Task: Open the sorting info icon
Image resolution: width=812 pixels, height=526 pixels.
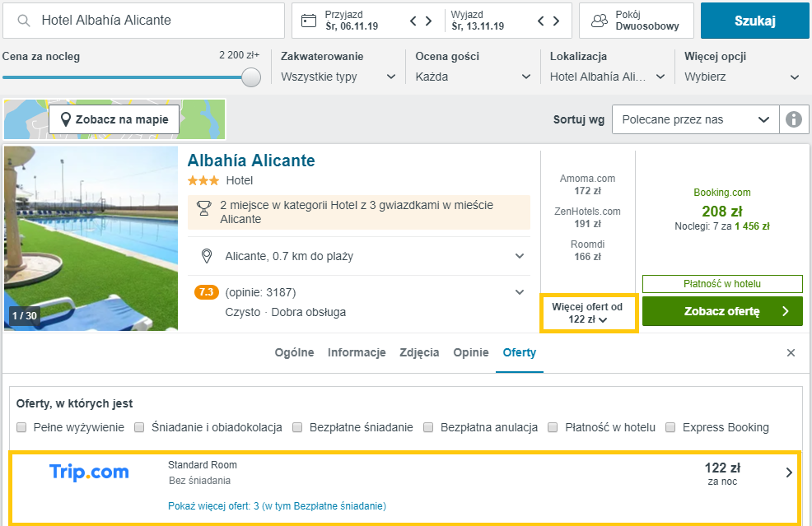Action: [x=794, y=119]
